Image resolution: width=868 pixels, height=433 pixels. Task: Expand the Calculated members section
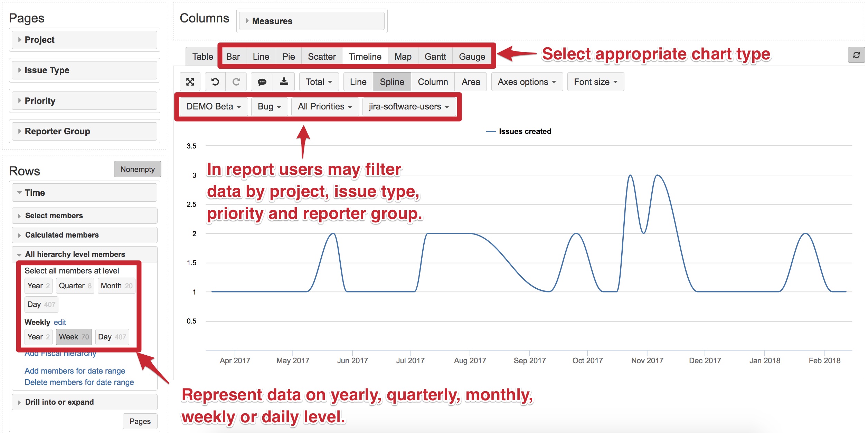click(x=62, y=235)
